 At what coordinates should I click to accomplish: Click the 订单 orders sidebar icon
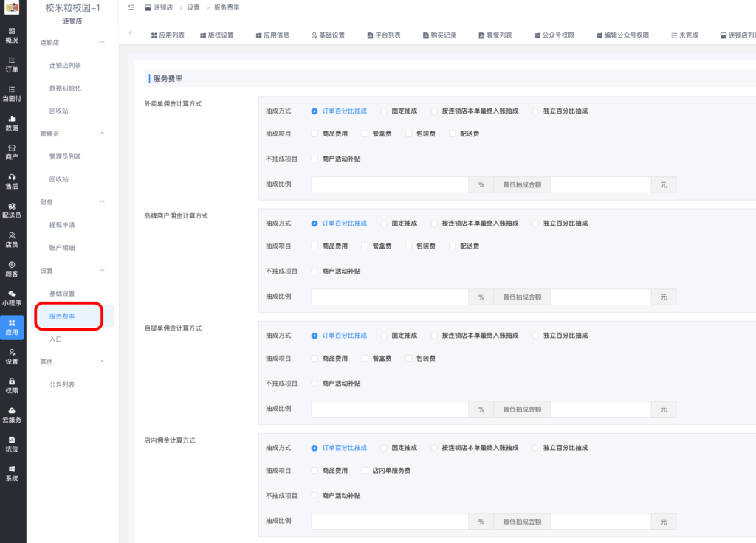tap(12, 64)
